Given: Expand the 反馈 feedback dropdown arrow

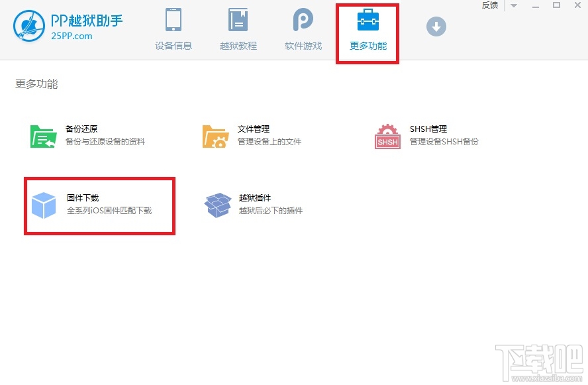Looking at the screenshot, I should click(x=513, y=5).
